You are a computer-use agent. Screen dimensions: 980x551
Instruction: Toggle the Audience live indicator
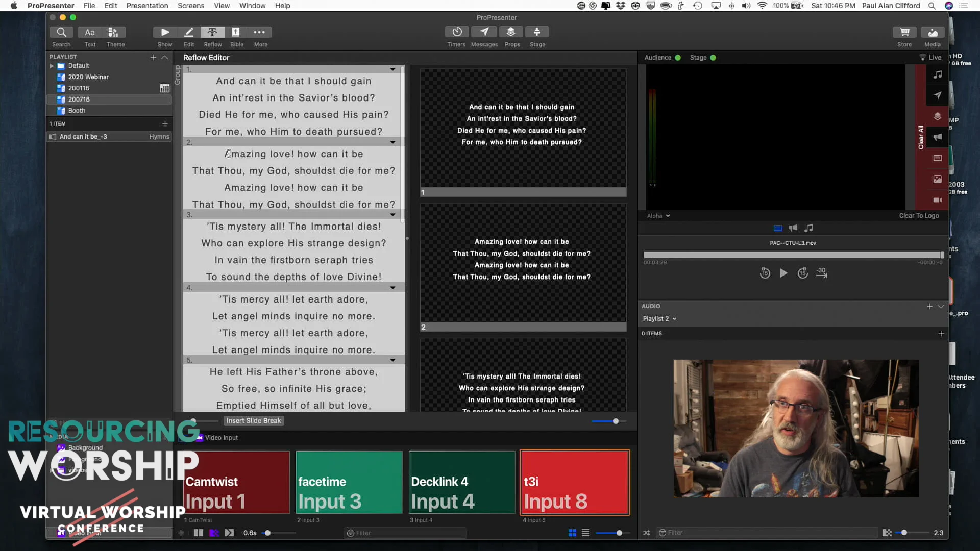(x=678, y=58)
